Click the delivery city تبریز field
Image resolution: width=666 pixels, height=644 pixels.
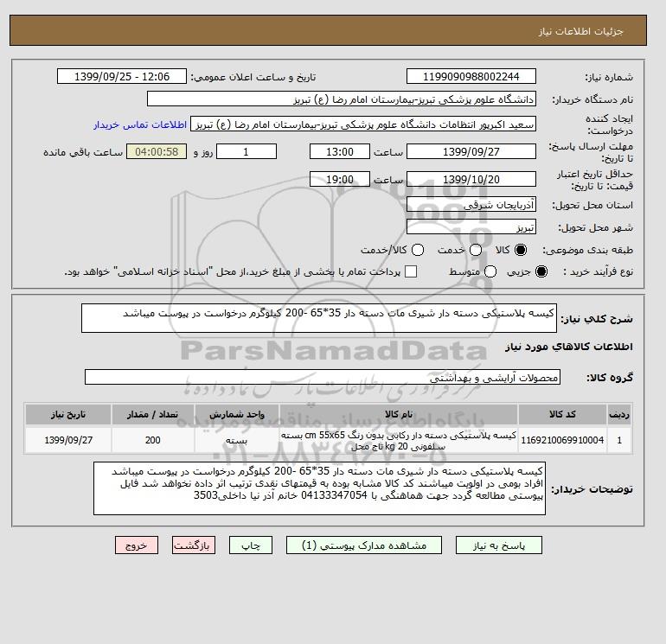471,227
